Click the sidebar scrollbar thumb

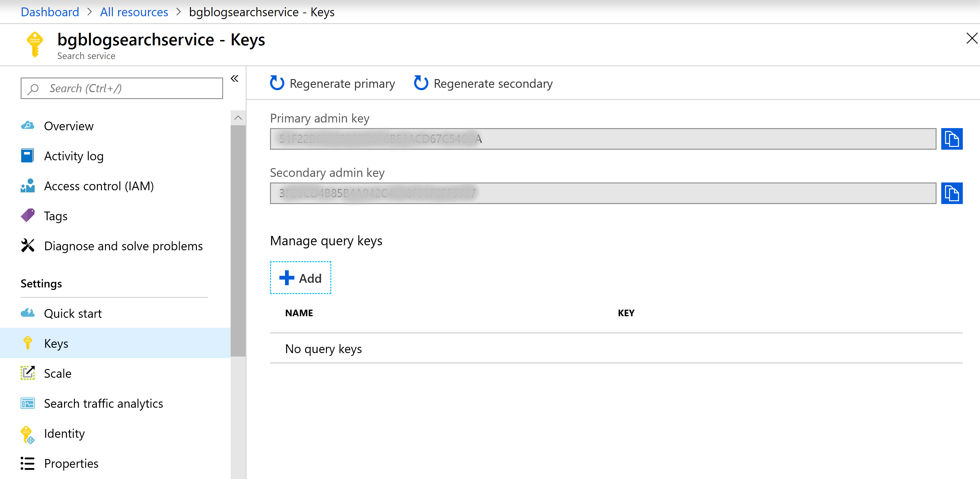[x=238, y=241]
